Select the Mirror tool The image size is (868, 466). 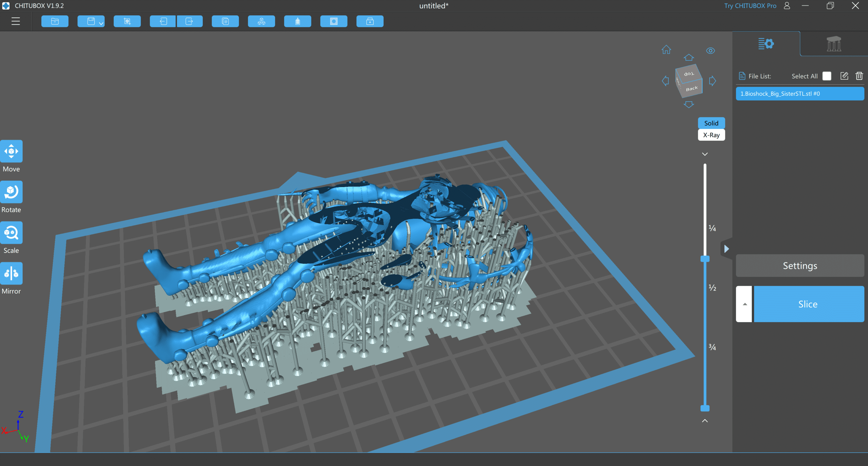pos(11,273)
